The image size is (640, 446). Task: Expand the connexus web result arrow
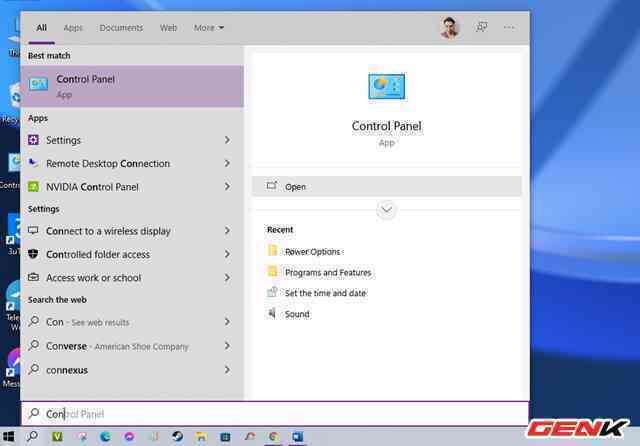227,370
